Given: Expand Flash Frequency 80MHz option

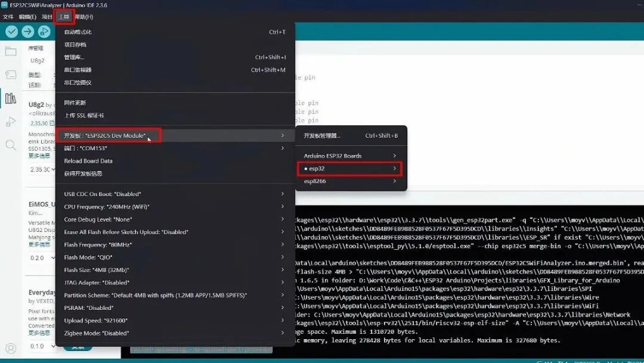Looking at the screenshot, I should tap(175, 245).
